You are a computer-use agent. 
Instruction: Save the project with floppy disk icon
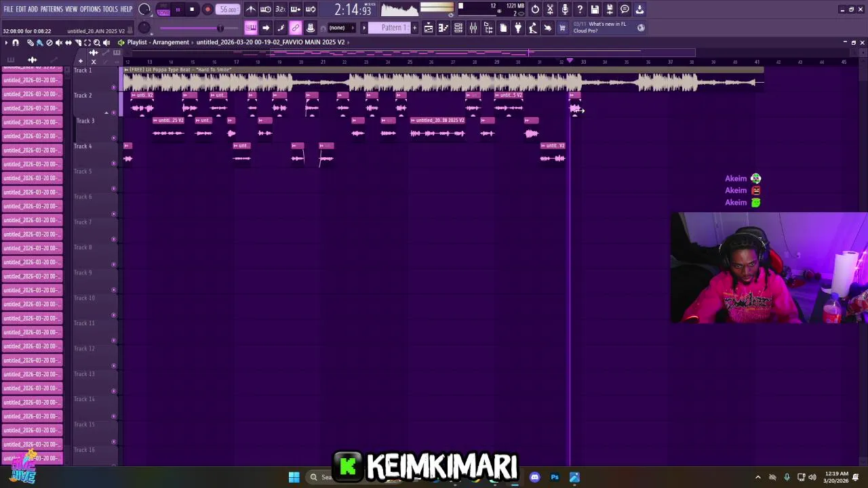pos(595,9)
